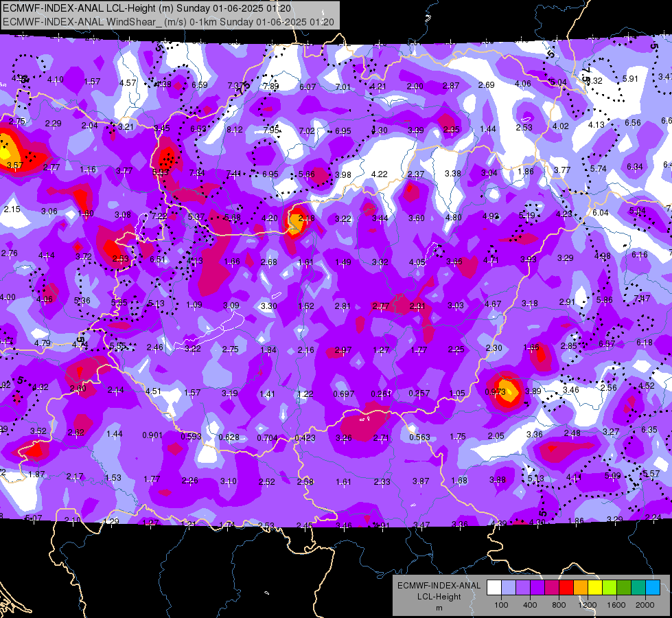
Task: Click the 7.95 wind shear value
Action: tap(272, 130)
